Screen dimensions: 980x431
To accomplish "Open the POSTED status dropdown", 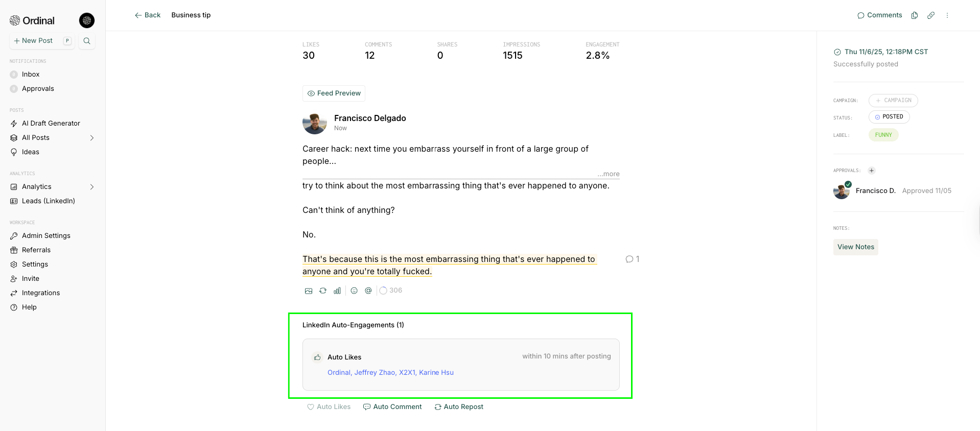I will (889, 117).
